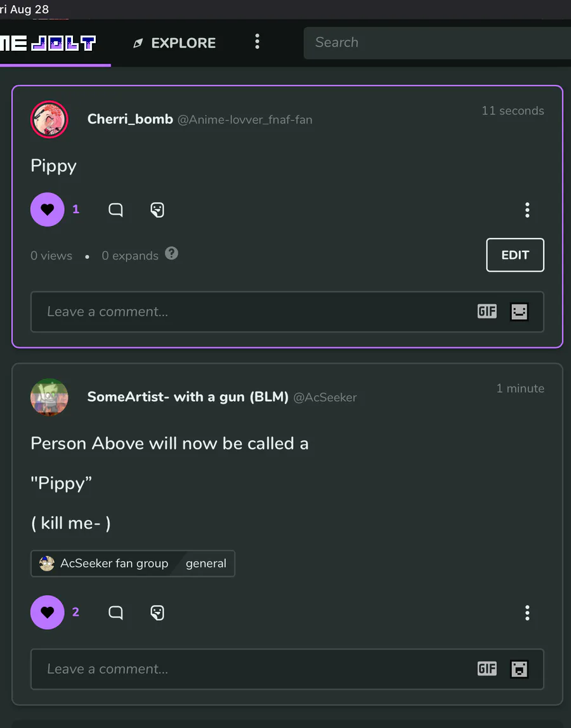
Task: Click the Search field
Action: [x=438, y=43]
